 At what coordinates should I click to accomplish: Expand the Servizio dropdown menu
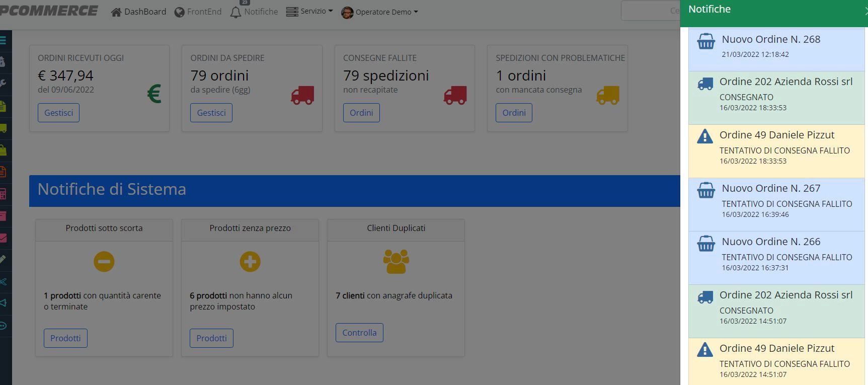(309, 11)
